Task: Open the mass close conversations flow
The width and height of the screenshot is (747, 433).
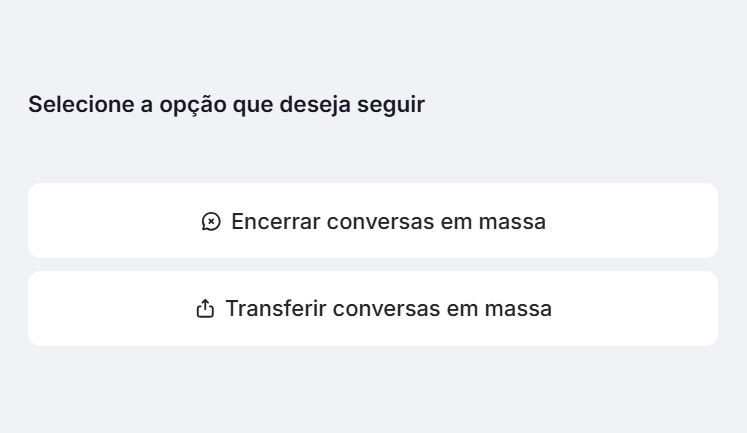Action: tap(372, 221)
